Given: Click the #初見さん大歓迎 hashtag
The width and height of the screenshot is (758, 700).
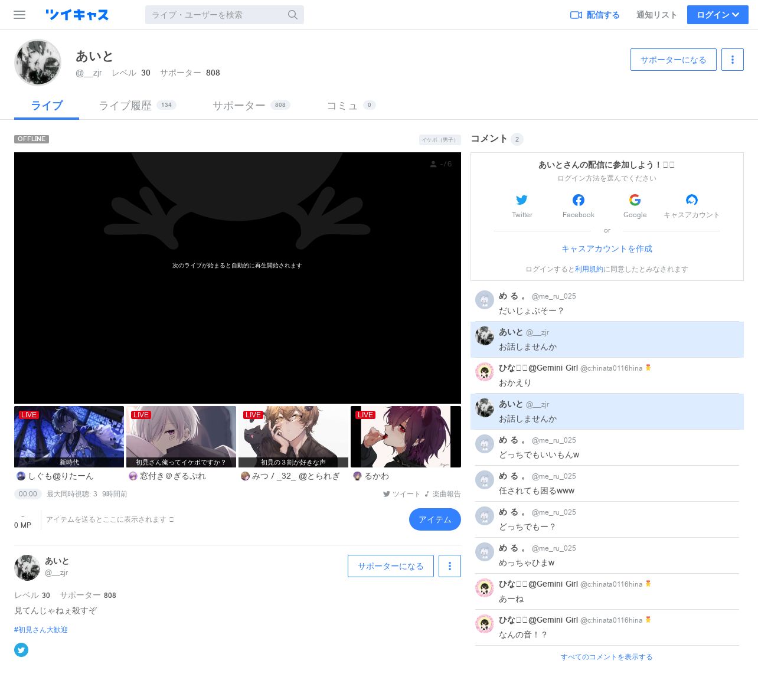Looking at the screenshot, I should pyautogui.click(x=41, y=630).
